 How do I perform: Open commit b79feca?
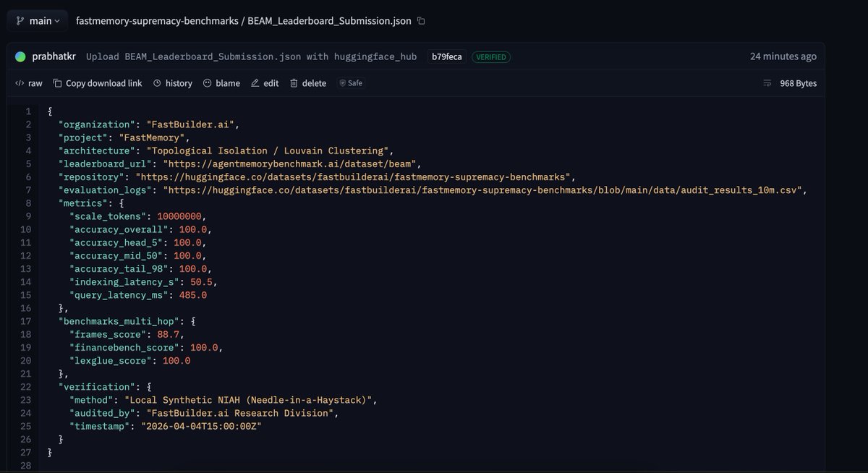coord(446,56)
